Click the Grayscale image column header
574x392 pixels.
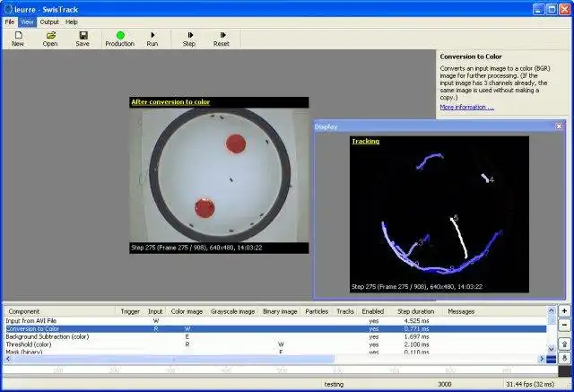pos(233,311)
